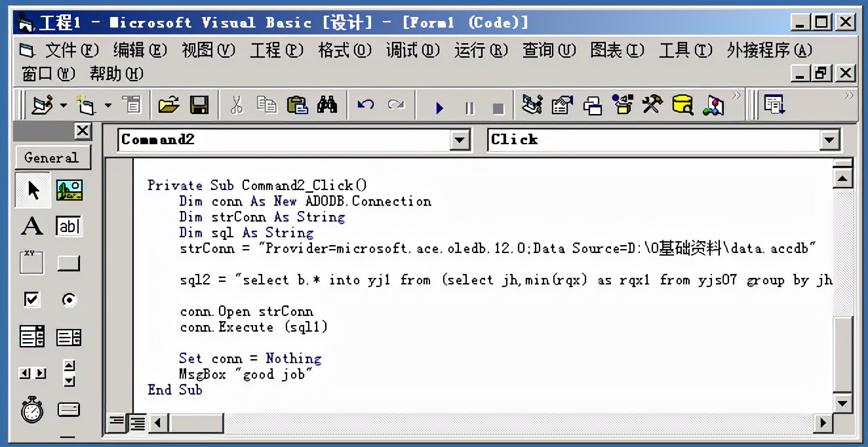Select the CheckBox control in toolbox
This screenshot has width=868, height=447.
point(31,300)
